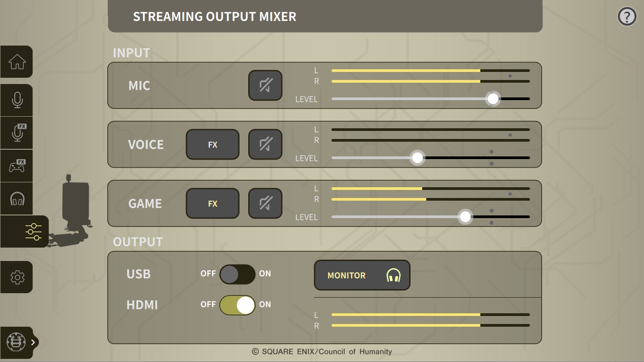
Task: Open FX settings for the VOICE channel
Action: (x=212, y=144)
